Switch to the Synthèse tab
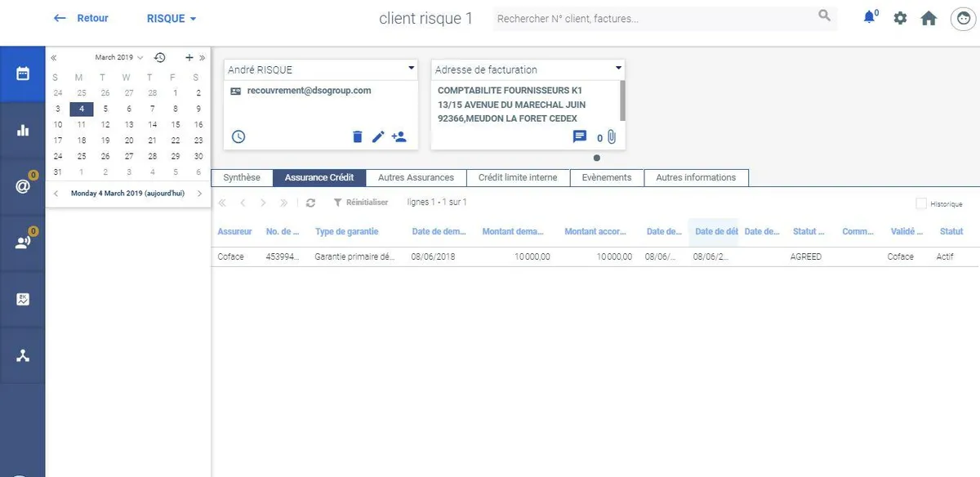The width and height of the screenshot is (980, 477). [242, 177]
